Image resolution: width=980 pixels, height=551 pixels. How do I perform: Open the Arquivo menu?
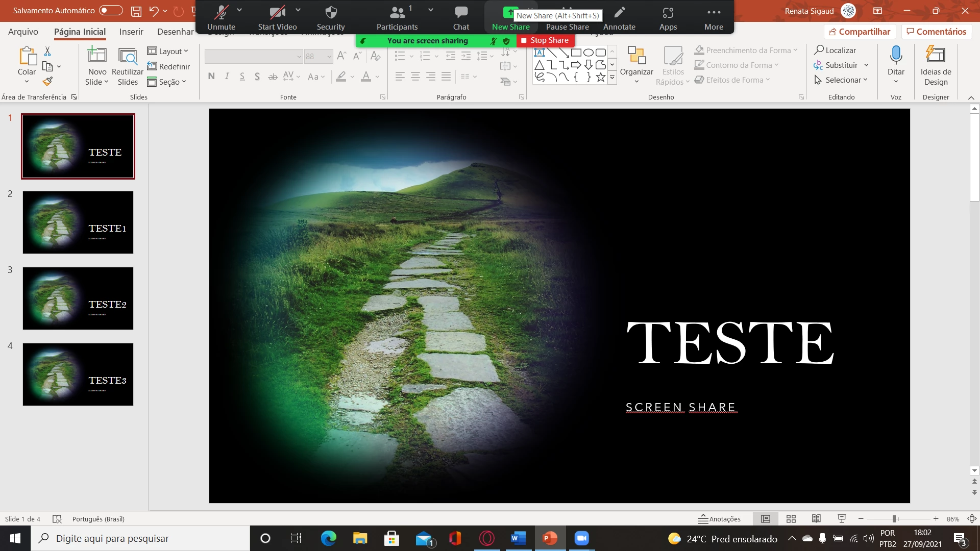[x=23, y=32]
